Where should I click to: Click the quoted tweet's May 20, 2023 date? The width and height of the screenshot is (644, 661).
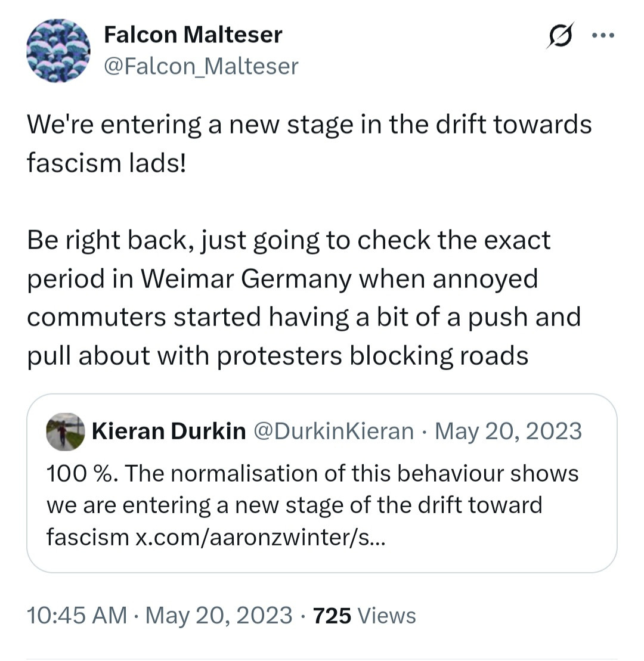tap(508, 431)
